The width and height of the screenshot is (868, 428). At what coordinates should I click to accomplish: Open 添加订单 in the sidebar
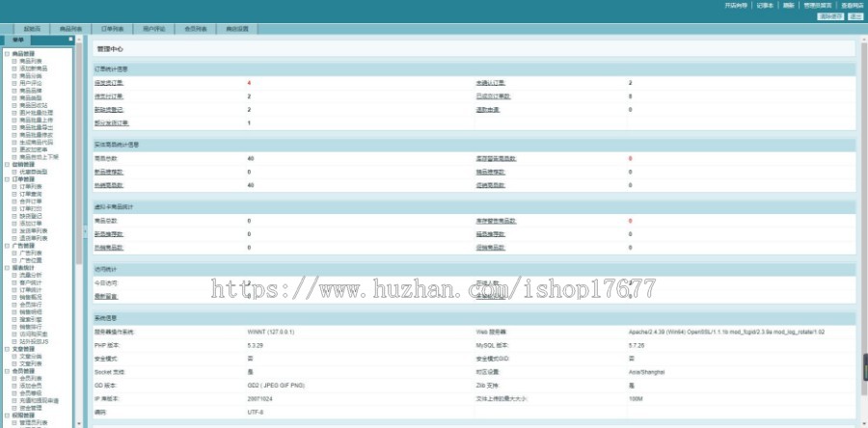31,224
